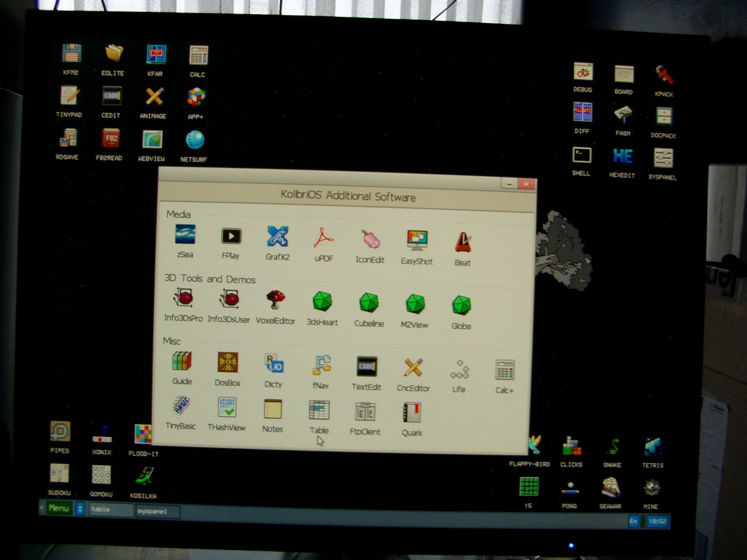Launch DosBox from Misc section

click(228, 363)
